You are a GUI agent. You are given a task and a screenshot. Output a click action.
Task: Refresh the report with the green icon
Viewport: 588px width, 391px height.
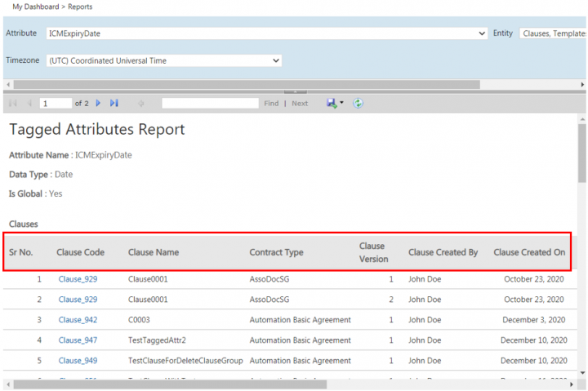coord(358,104)
